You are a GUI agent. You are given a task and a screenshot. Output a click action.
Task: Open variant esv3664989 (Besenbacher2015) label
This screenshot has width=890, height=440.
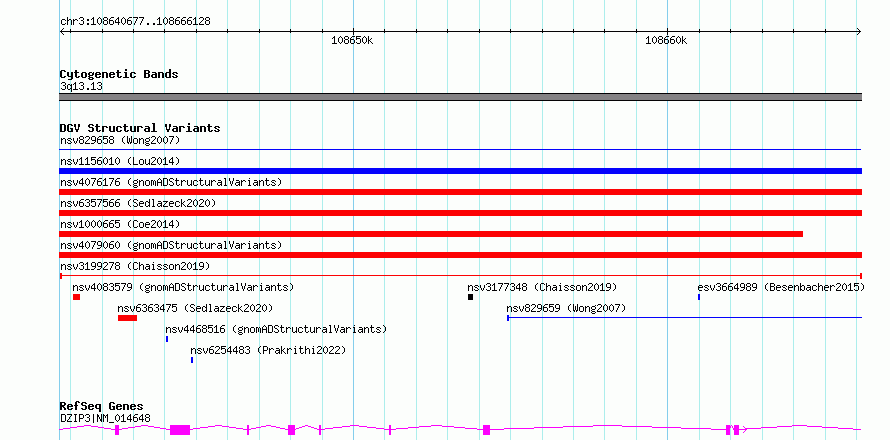(x=781, y=287)
